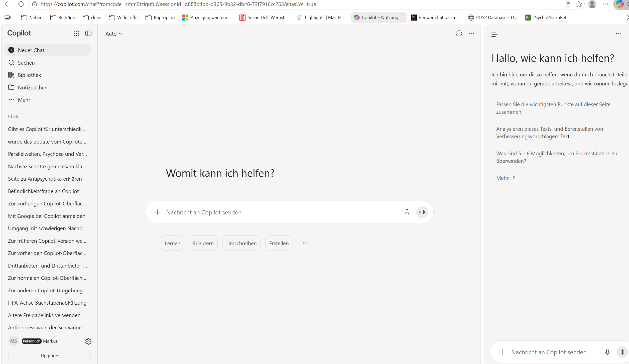Viewport: 629px width, 364px height.
Task: Add page to favorites star icon
Action: click(x=578, y=4)
